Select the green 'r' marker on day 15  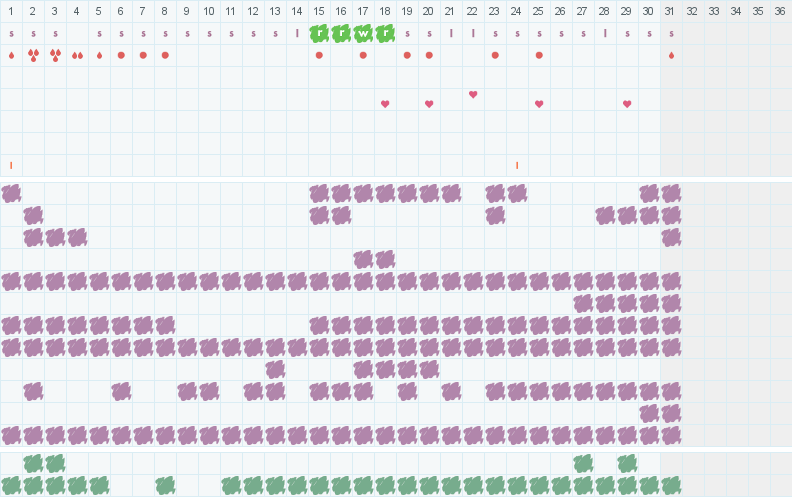pos(319,33)
